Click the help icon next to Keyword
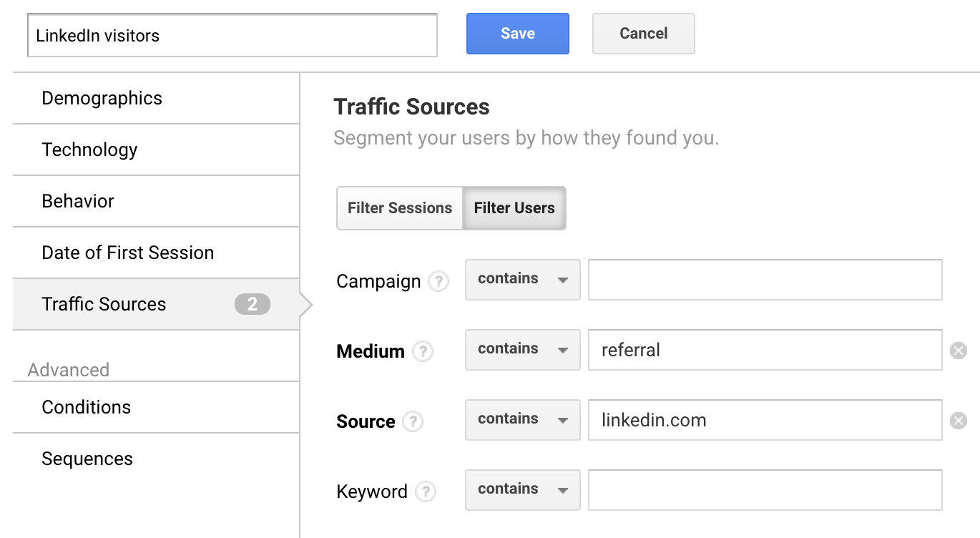Image resolution: width=980 pixels, height=538 pixels. [426, 491]
